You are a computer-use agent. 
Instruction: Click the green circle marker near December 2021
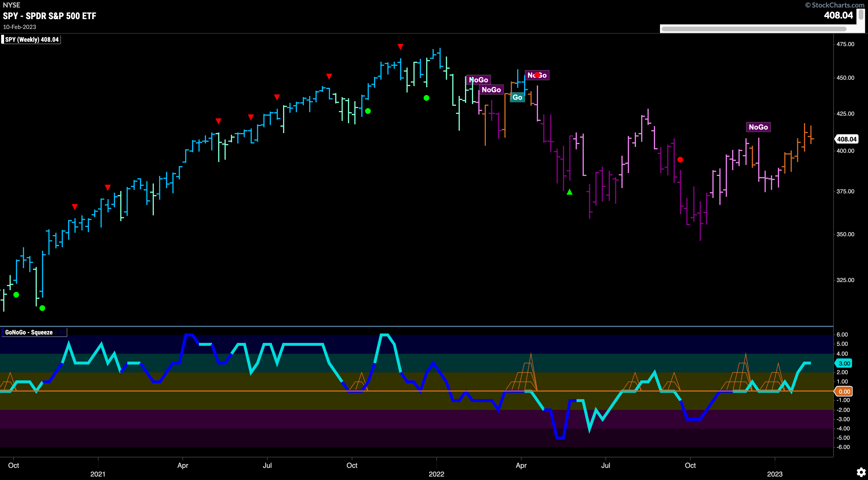pyautogui.click(x=426, y=98)
